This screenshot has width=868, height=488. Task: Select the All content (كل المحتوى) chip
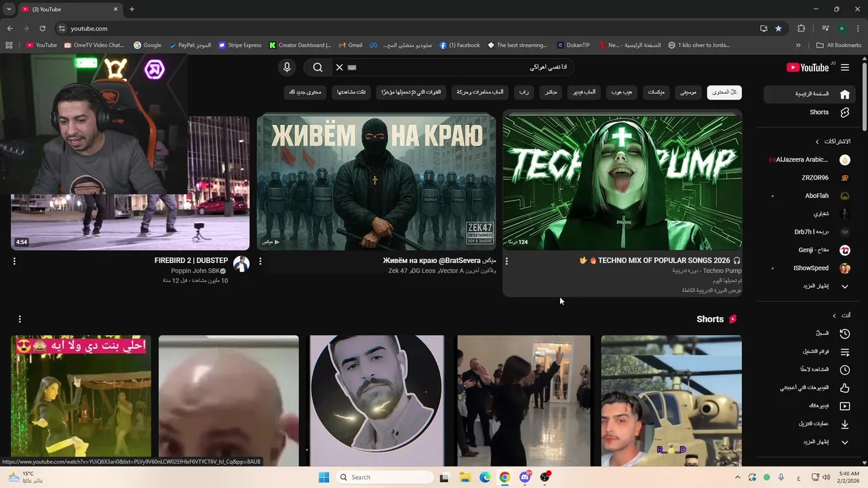(724, 92)
